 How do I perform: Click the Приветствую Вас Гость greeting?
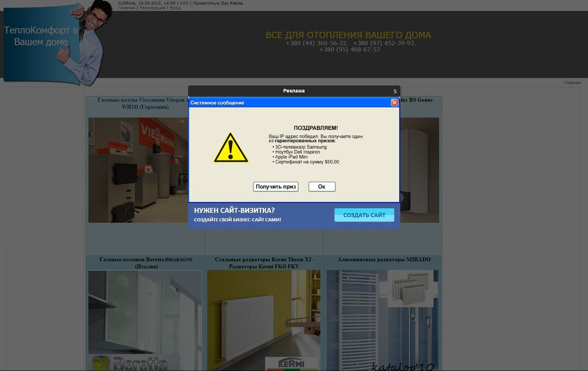(218, 3)
